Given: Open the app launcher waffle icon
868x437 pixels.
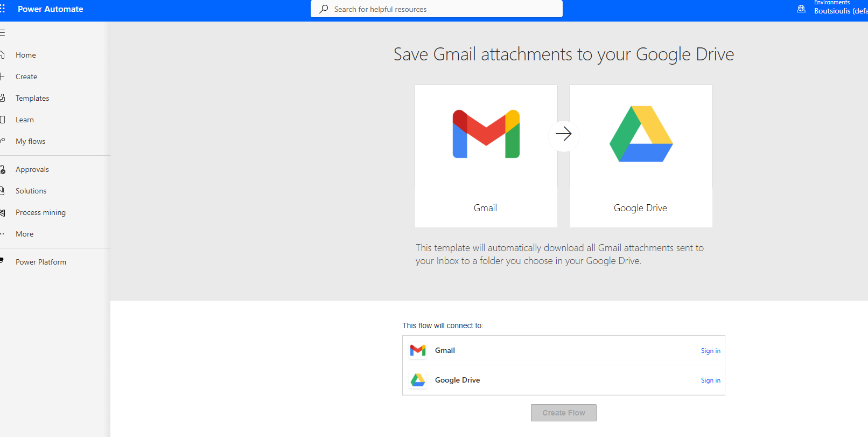Looking at the screenshot, I should tap(3, 9).
